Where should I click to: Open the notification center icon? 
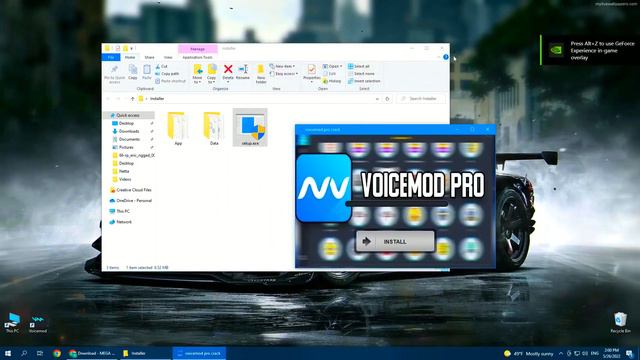click(x=630, y=353)
